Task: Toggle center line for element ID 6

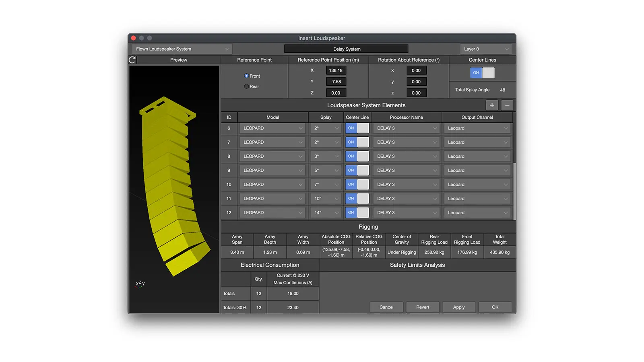Action: coord(357,128)
